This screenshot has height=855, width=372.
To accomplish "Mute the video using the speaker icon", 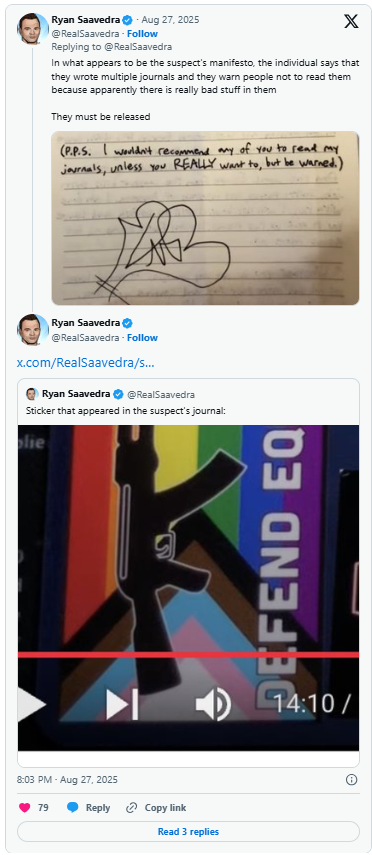I will [x=213, y=705].
